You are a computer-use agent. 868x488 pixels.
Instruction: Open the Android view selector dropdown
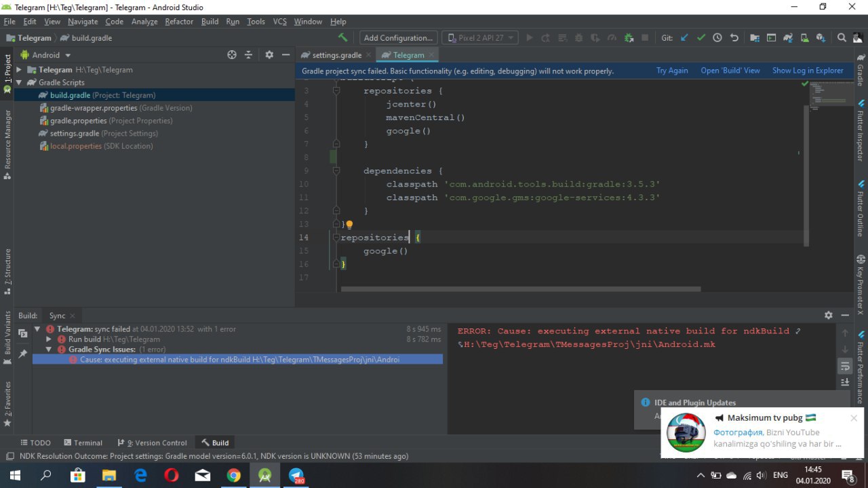pyautogui.click(x=45, y=55)
